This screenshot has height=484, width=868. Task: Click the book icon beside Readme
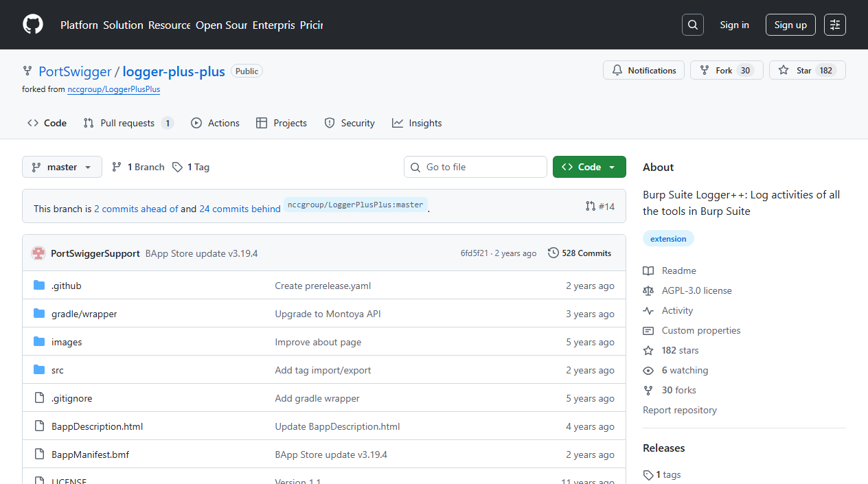click(x=648, y=270)
